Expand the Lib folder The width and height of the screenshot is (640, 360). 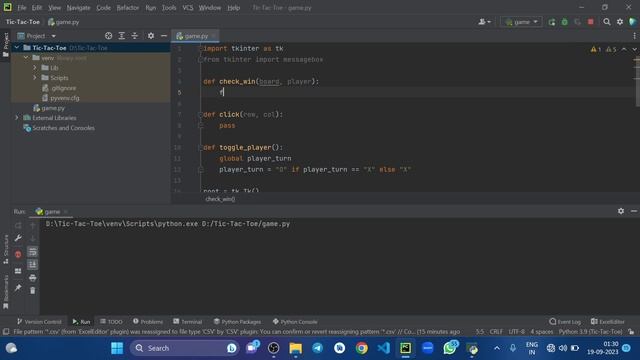pyautogui.click(x=35, y=68)
